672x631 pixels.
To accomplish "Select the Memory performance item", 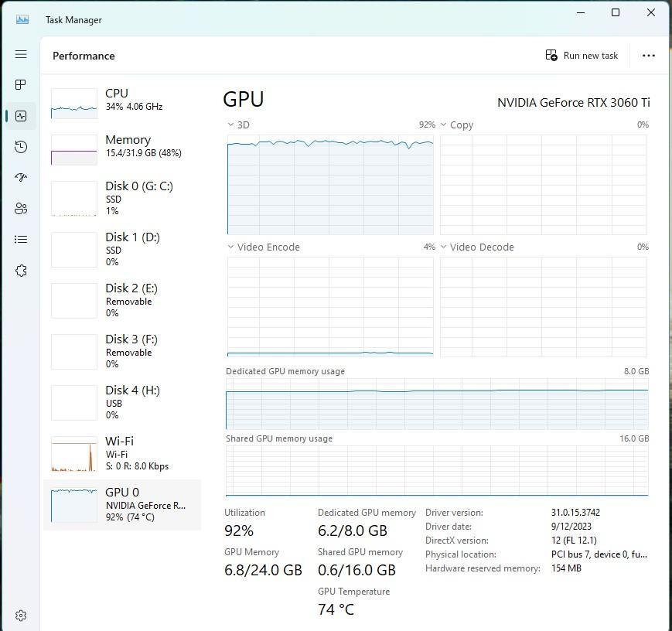I will (x=122, y=150).
